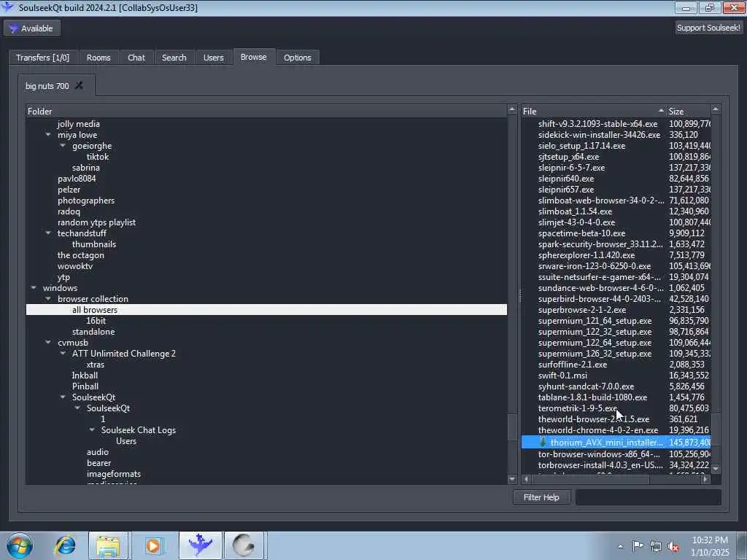Collapse the cvmusb folder
Screen dimensions: 747x560
click(48, 343)
